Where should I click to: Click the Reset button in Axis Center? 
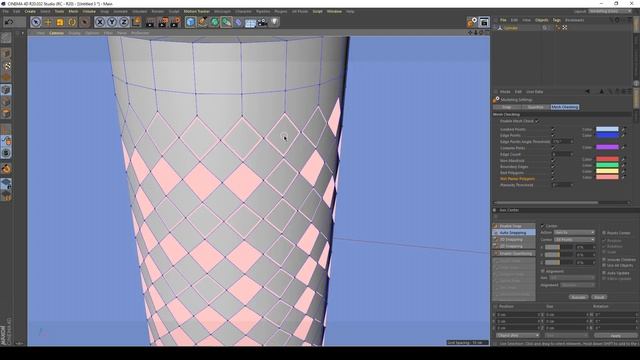click(x=599, y=297)
